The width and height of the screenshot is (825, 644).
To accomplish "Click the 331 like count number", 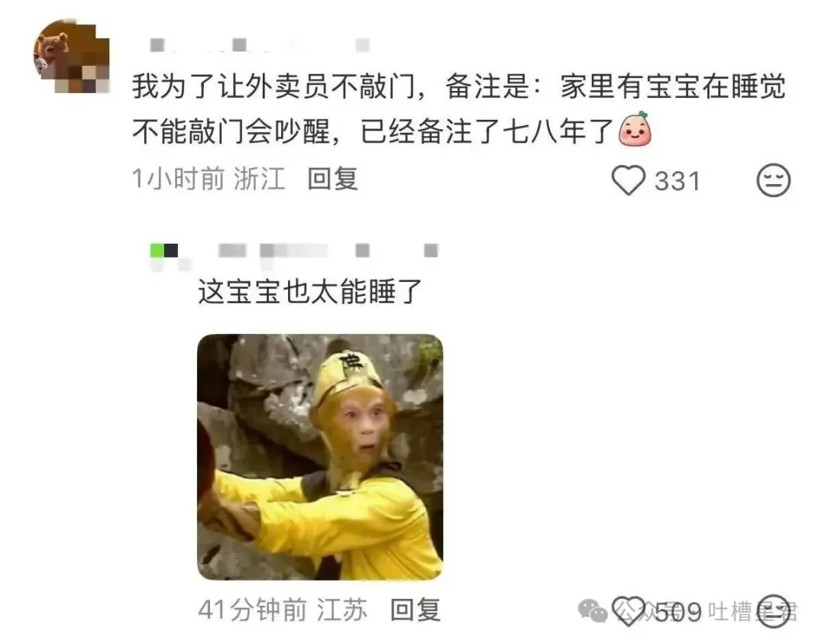I will point(678,181).
